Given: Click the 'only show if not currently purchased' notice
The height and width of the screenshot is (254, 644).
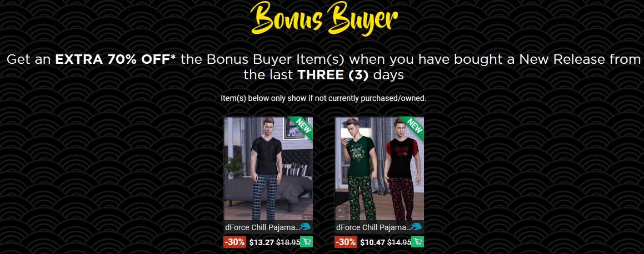Looking at the screenshot, I should coord(324,98).
